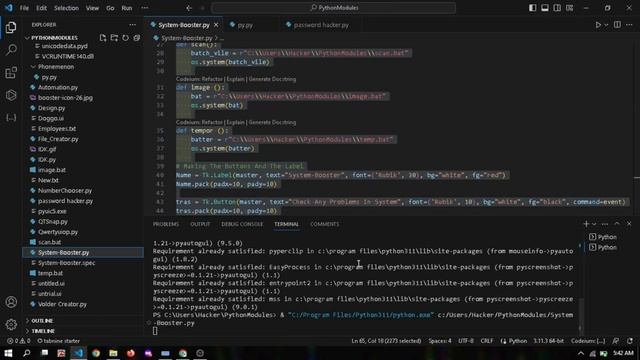
Task: Switch to the COMMENTS panel tab
Action: [x=324, y=224]
